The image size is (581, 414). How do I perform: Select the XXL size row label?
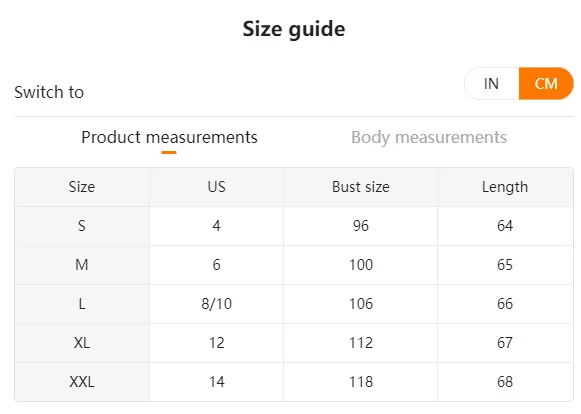pos(82,382)
